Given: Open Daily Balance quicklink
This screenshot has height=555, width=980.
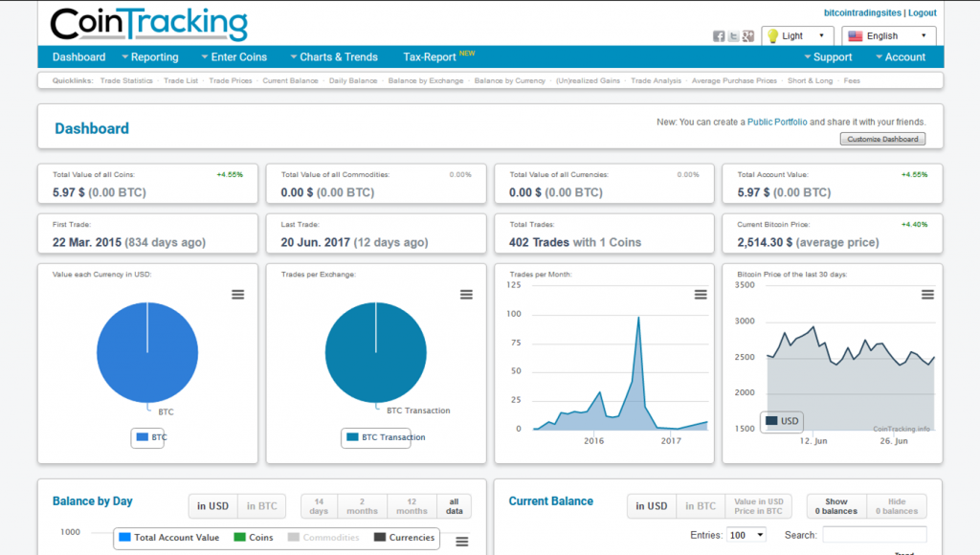Looking at the screenshot, I should coord(353,80).
